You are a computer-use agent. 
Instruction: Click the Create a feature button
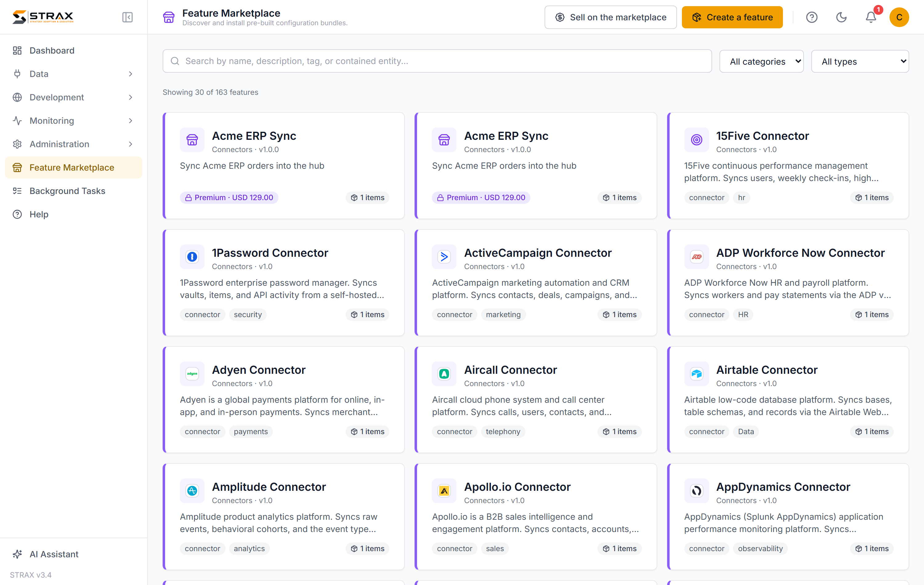pos(732,17)
